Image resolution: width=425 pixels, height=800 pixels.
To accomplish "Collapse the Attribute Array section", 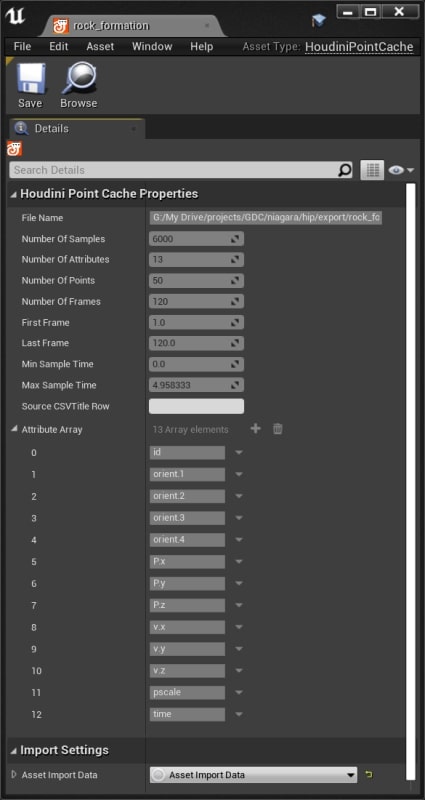I will pyautogui.click(x=14, y=430).
